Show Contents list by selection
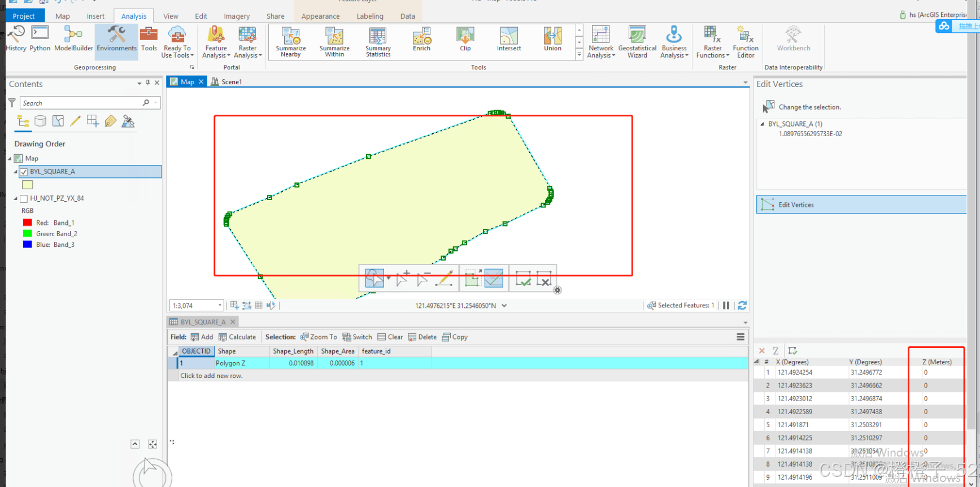Screen dimensions: 980x487 (x=58, y=121)
